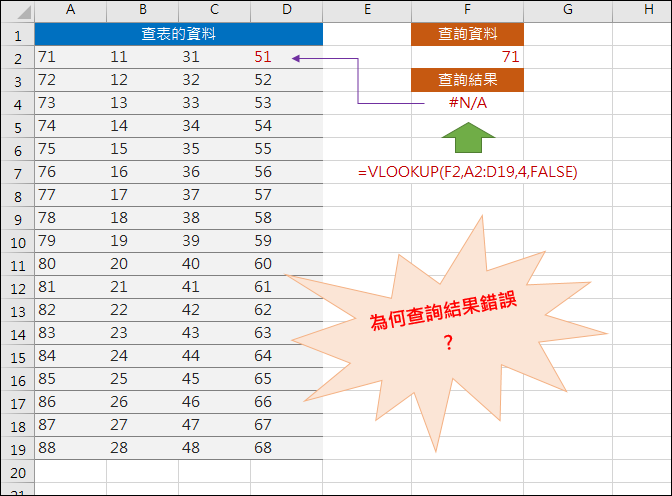Click cell A2 containing 71
Viewport: 672px width, 496px height.
[71, 57]
